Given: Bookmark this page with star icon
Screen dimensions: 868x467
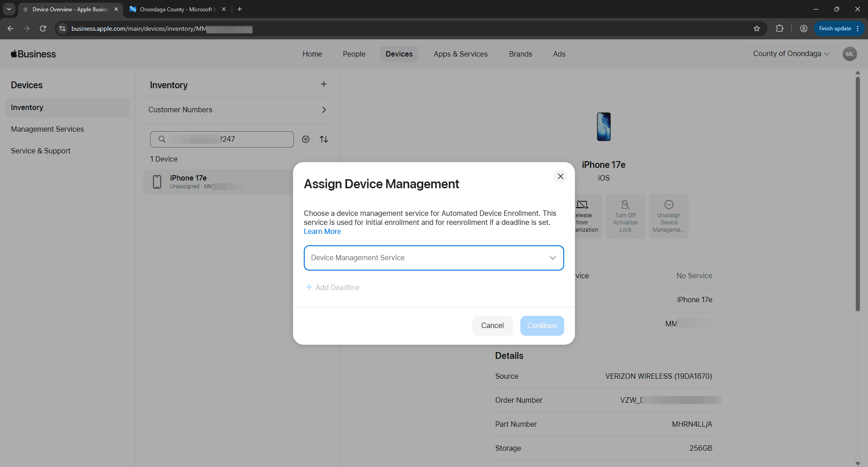Looking at the screenshot, I should pos(757,29).
